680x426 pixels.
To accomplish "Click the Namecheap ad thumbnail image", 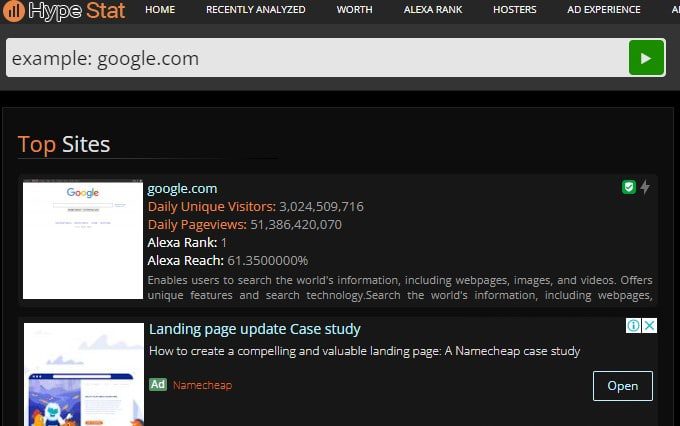I will tap(84, 374).
